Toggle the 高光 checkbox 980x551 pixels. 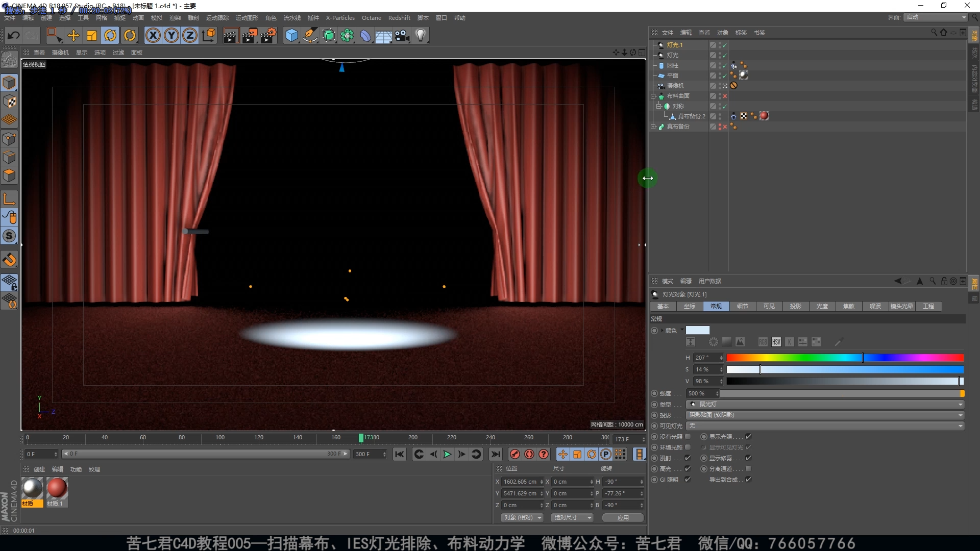click(x=688, y=468)
